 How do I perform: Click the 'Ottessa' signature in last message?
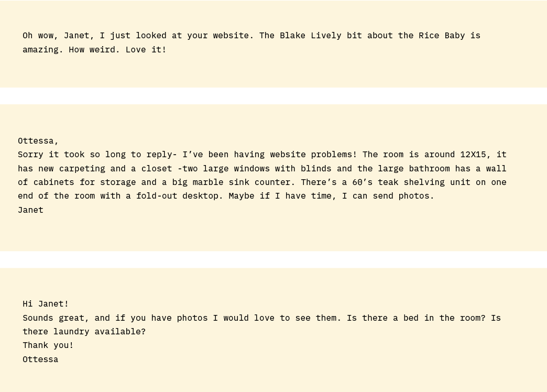pyautogui.click(x=40, y=359)
